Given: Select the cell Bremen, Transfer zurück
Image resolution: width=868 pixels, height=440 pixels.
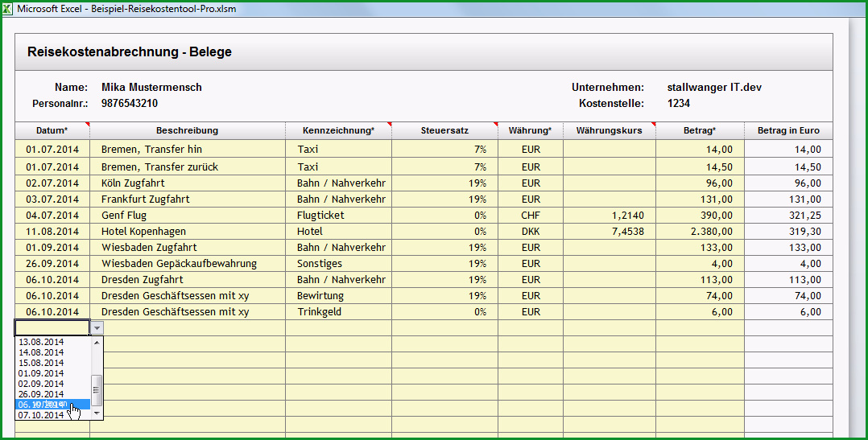Looking at the screenshot, I should coord(187,167).
